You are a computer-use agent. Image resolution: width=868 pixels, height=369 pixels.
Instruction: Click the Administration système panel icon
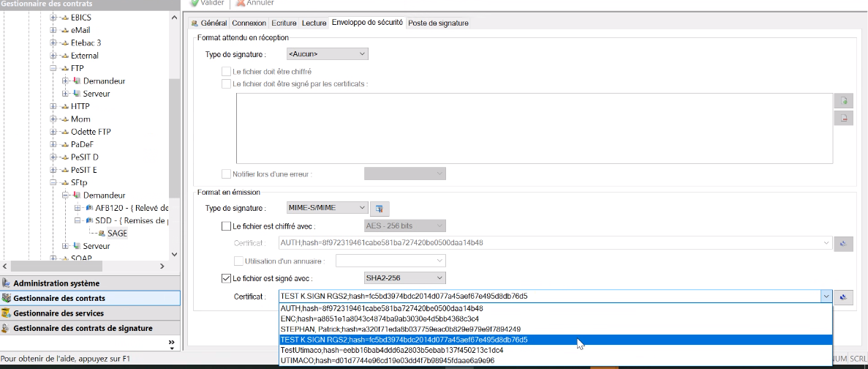pos(7,283)
